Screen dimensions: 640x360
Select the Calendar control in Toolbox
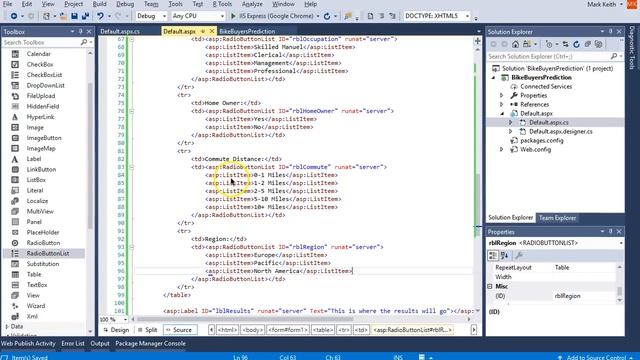click(38, 54)
